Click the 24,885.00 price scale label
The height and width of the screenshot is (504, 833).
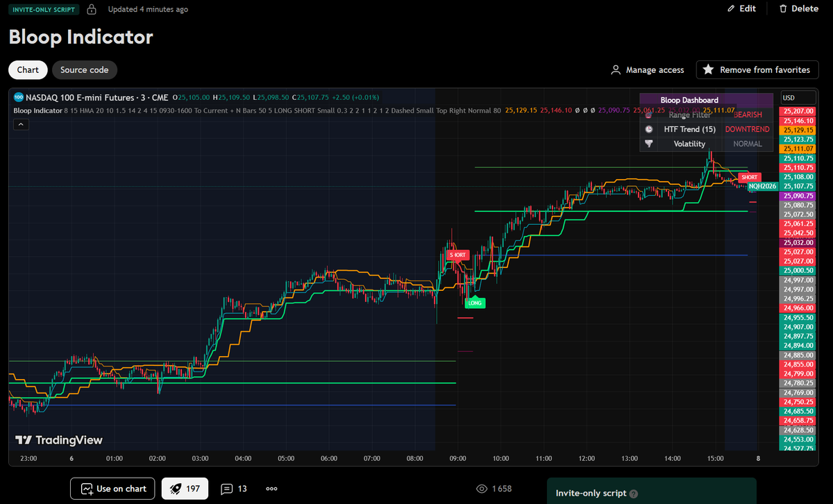pyautogui.click(x=798, y=355)
